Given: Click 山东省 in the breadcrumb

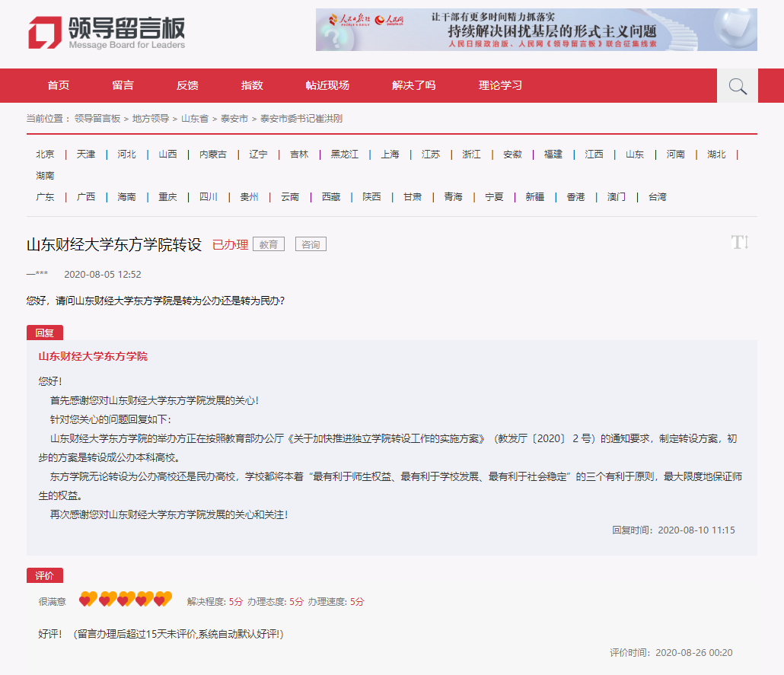Looking at the screenshot, I should pyautogui.click(x=195, y=119).
